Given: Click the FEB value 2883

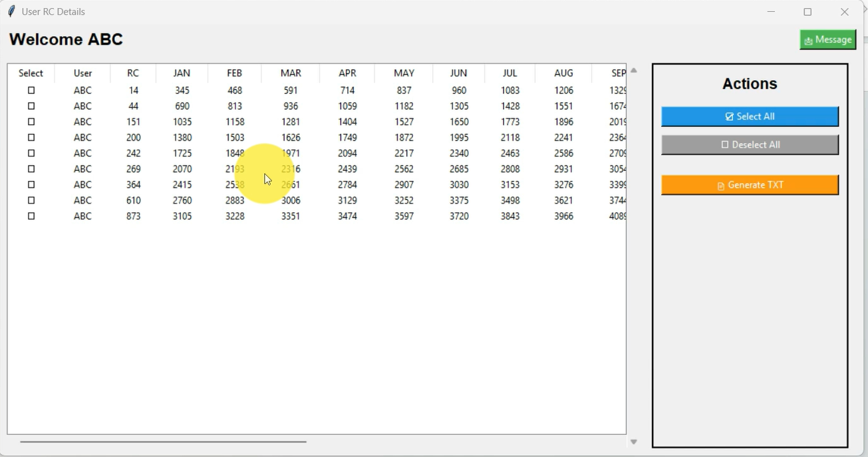Looking at the screenshot, I should tap(235, 200).
